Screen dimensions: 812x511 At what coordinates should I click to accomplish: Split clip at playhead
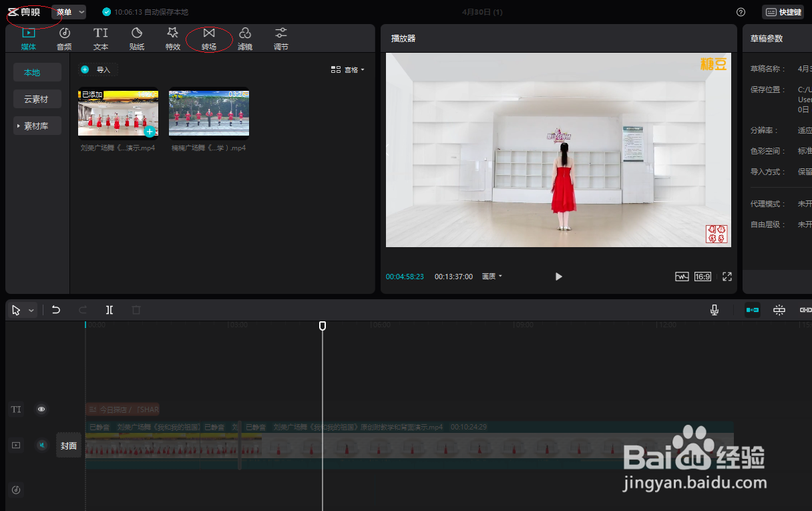(110, 310)
